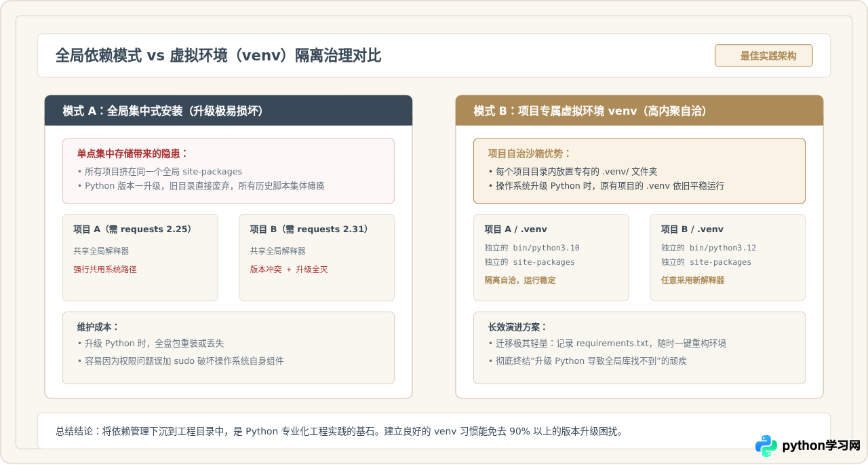Click the 长效演进方案 heading
Screen dimensions: 868x465
pos(517,327)
